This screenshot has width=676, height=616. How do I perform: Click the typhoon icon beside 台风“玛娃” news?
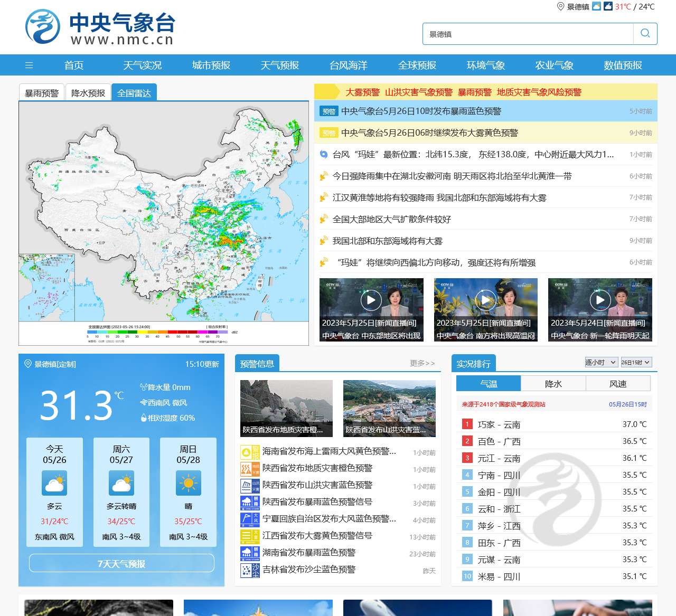(324, 155)
